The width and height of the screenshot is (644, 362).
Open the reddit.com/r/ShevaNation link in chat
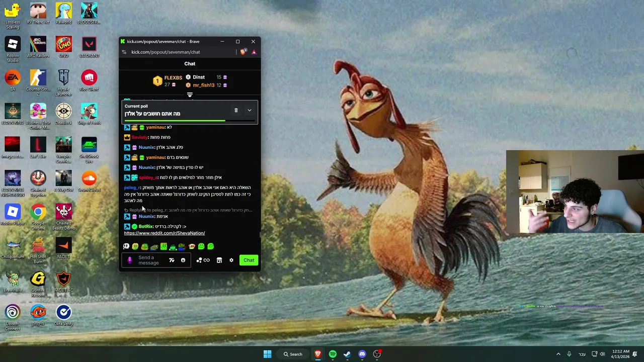coord(165,233)
